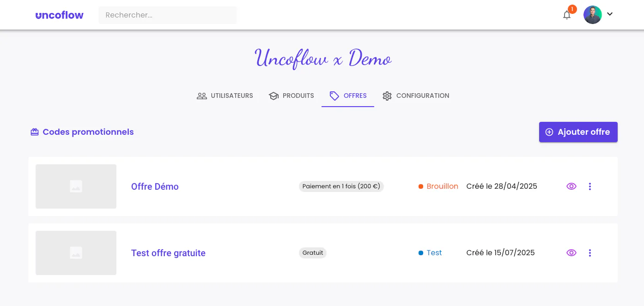Screen dimensions: 644x306
Task: Switch to the Utilisateurs tab
Action: pyautogui.click(x=225, y=96)
